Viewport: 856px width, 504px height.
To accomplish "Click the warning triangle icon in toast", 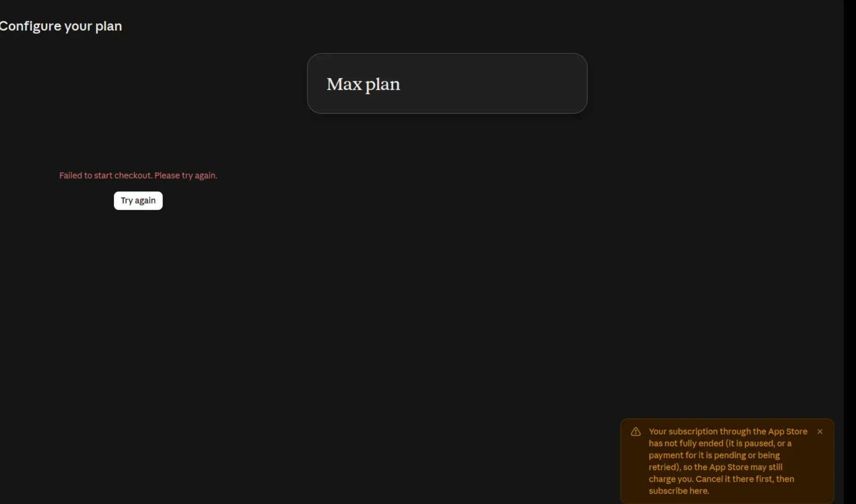I will tap(635, 431).
